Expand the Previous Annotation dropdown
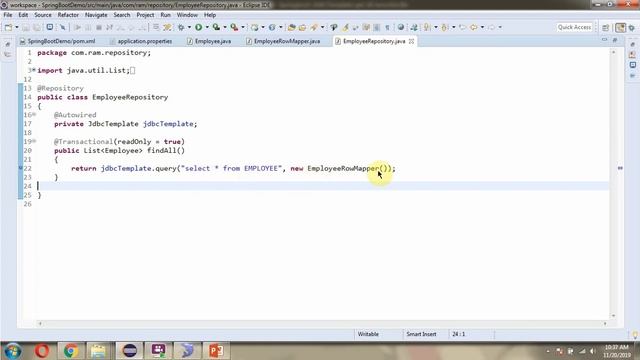The image size is (640, 360). 453,27
